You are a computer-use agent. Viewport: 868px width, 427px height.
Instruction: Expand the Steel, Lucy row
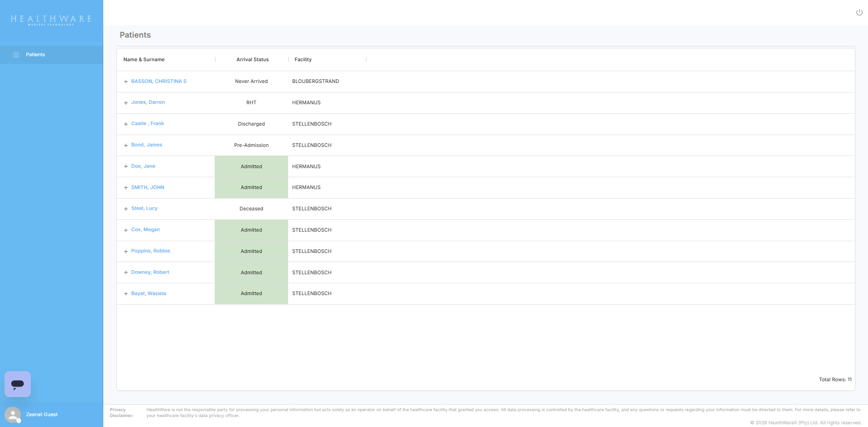point(126,209)
